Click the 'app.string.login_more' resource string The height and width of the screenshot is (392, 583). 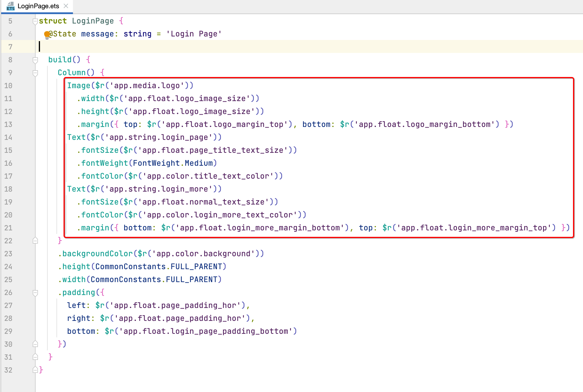coord(159,189)
